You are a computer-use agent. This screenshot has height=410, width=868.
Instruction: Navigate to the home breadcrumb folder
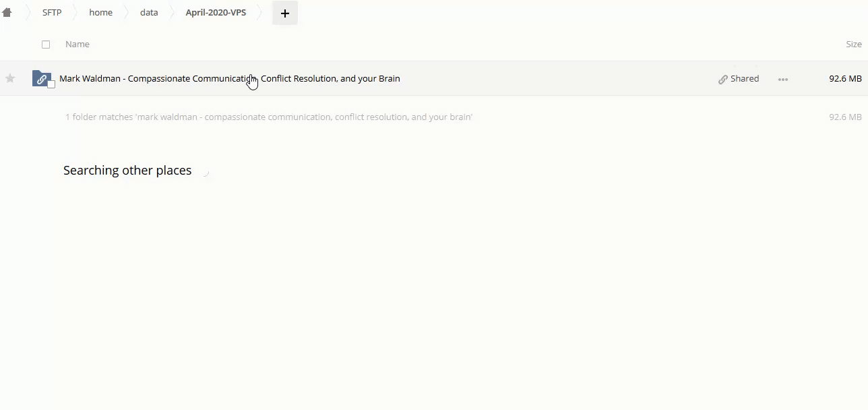pyautogui.click(x=100, y=13)
